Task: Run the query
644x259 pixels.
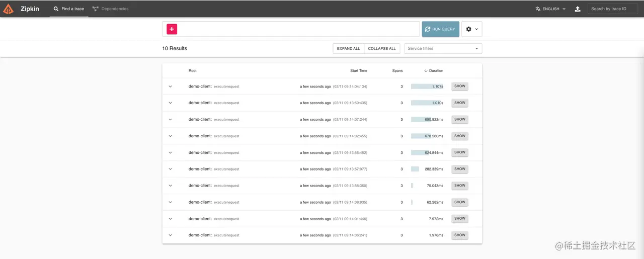Action: (x=440, y=29)
